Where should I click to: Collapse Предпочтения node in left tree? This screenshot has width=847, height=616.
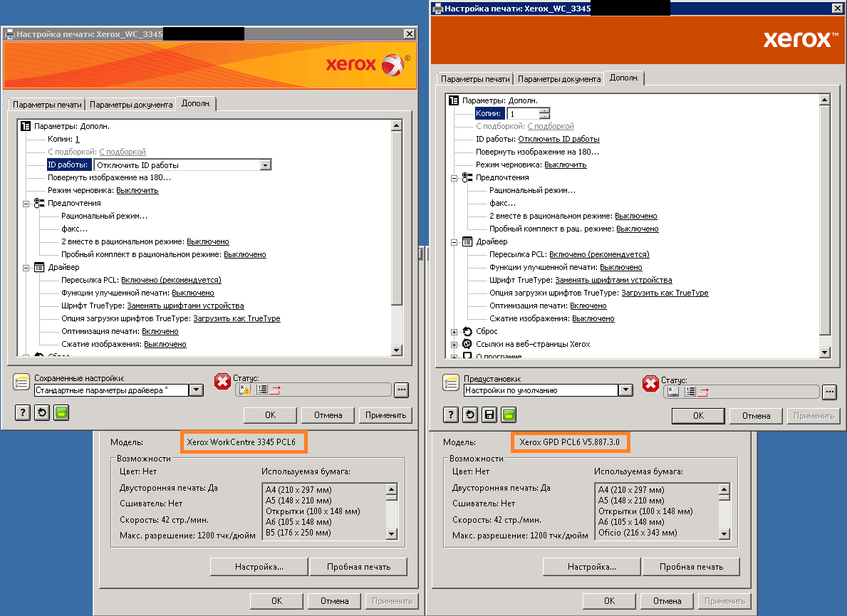(x=26, y=204)
